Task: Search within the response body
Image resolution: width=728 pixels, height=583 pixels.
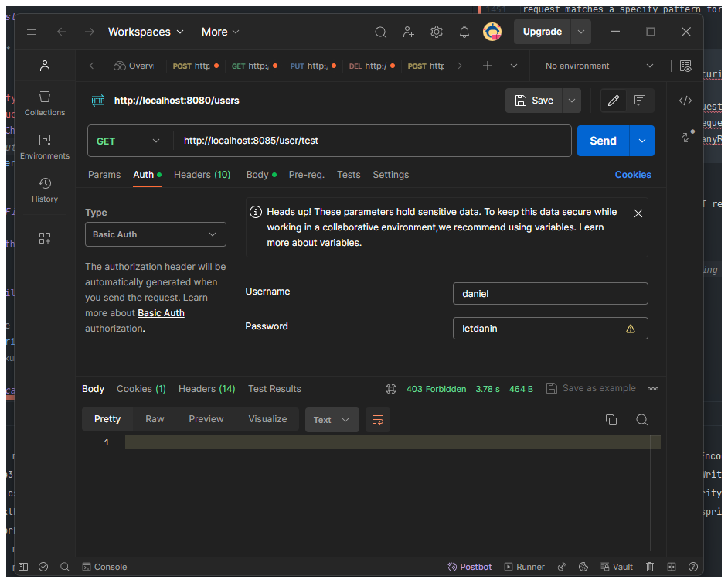Action: pyautogui.click(x=641, y=420)
